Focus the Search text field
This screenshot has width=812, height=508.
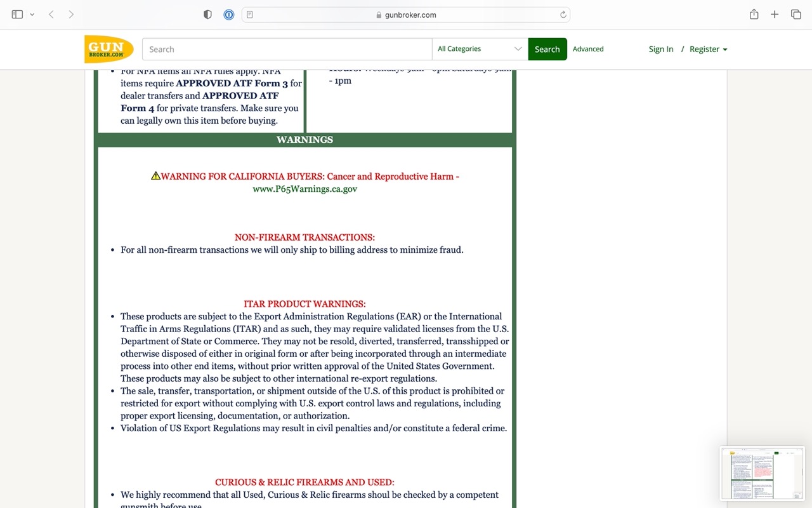[287, 49]
